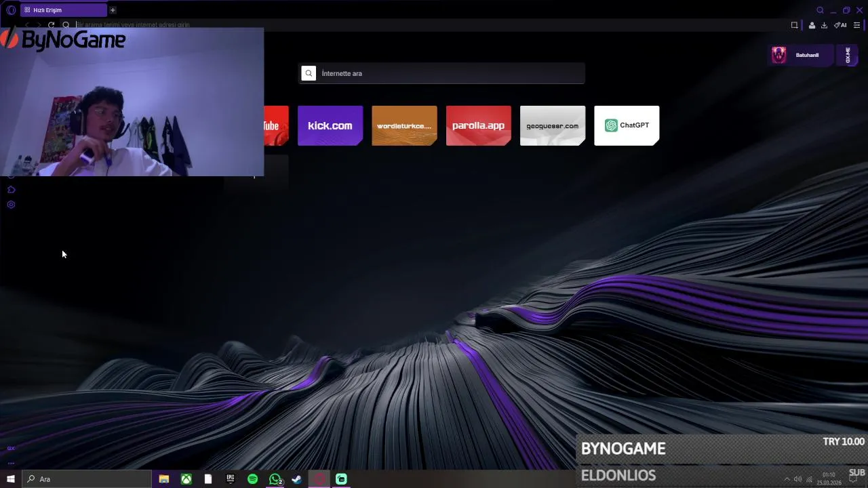
Task: Open the white document app on taskbar
Action: (x=208, y=479)
